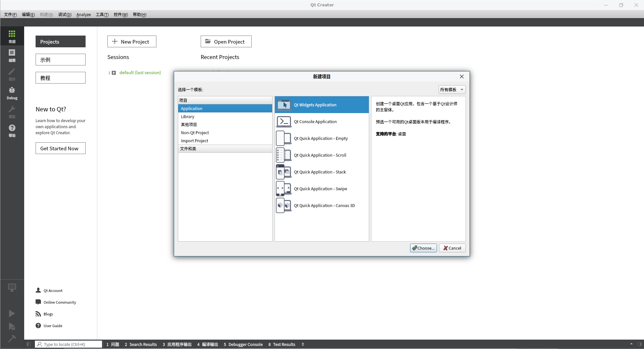Viewport: 644px width, 349px height.
Task: Click the kit selector monitor icon
Action: (x=12, y=288)
